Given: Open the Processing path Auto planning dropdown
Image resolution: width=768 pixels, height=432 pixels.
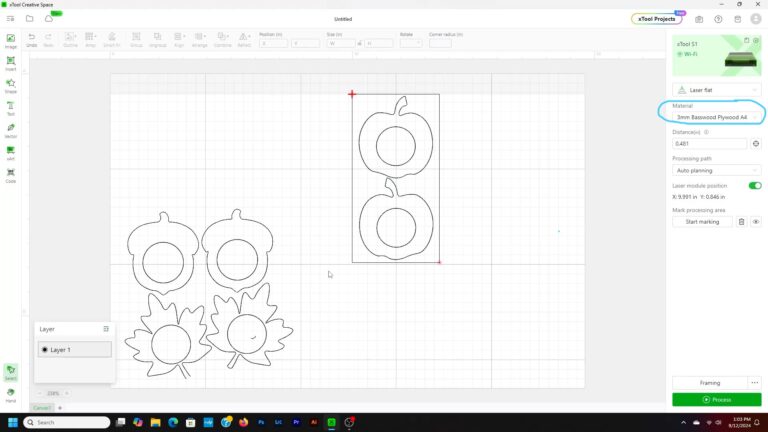Looking at the screenshot, I should tap(717, 170).
